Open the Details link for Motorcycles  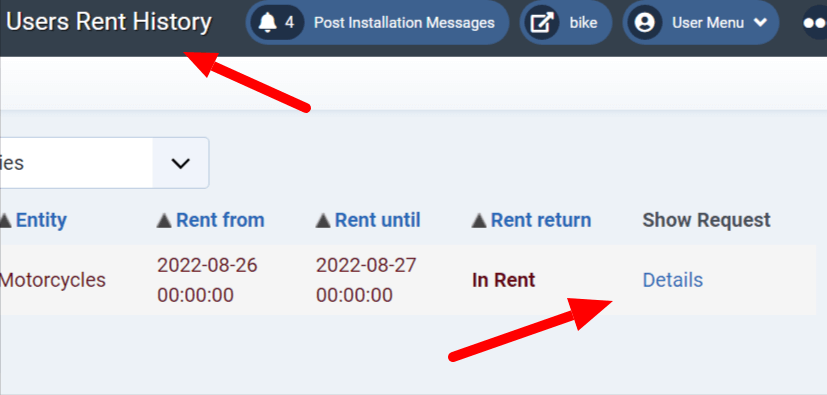[672, 280]
